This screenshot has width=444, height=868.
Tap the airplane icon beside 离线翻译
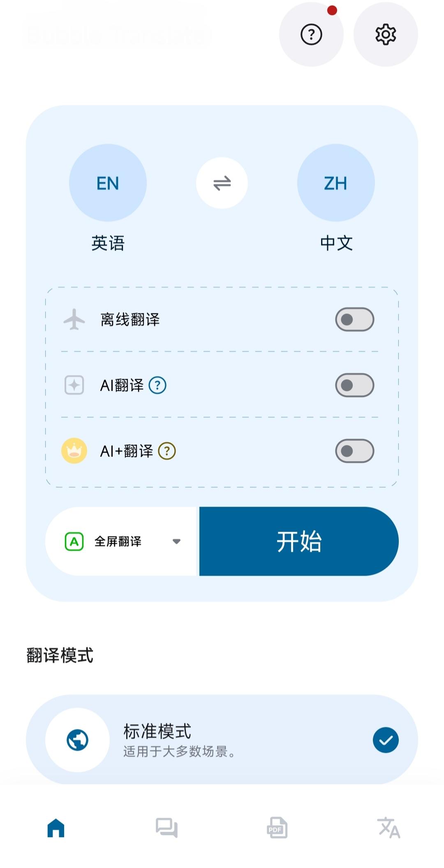click(74, 320)
